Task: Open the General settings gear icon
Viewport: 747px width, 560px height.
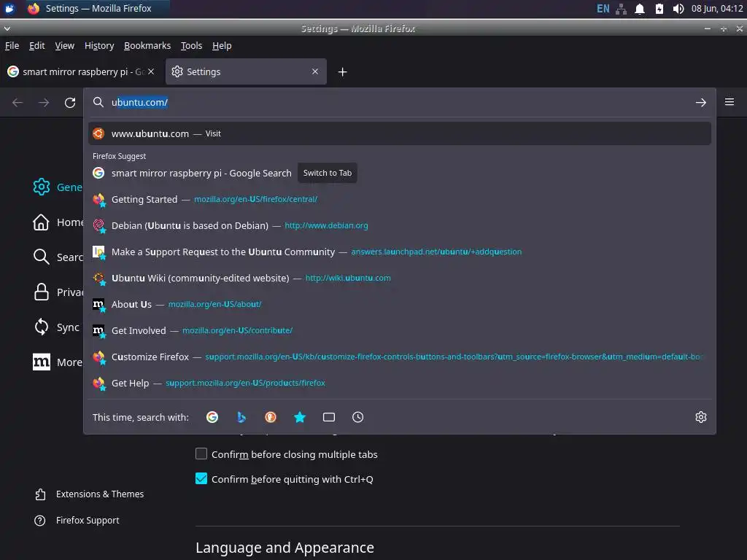Action: tap(42, 187)
